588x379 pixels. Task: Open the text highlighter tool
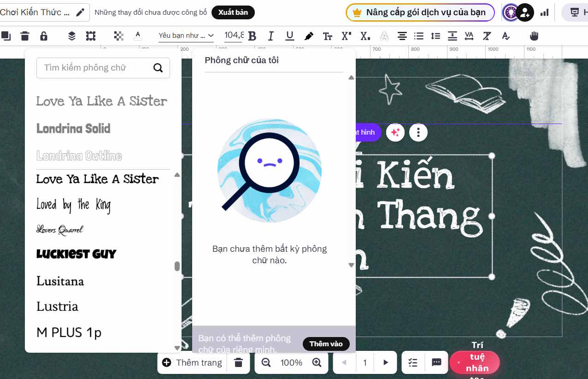(309, 36)
